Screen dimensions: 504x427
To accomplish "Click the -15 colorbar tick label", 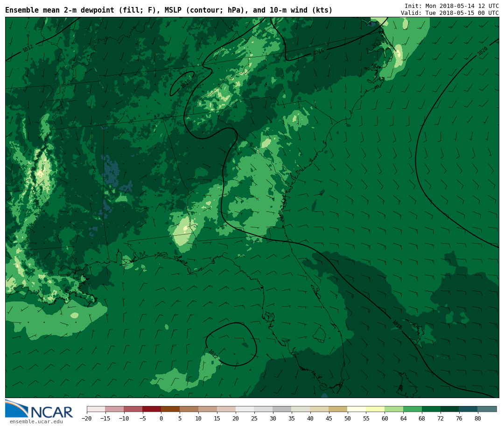I will [x=105, y=418].
